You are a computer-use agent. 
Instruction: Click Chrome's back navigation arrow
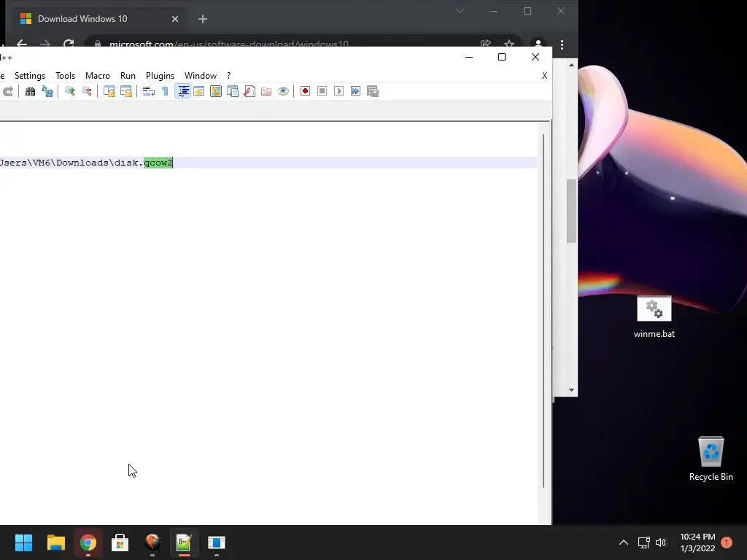point(22,44)
